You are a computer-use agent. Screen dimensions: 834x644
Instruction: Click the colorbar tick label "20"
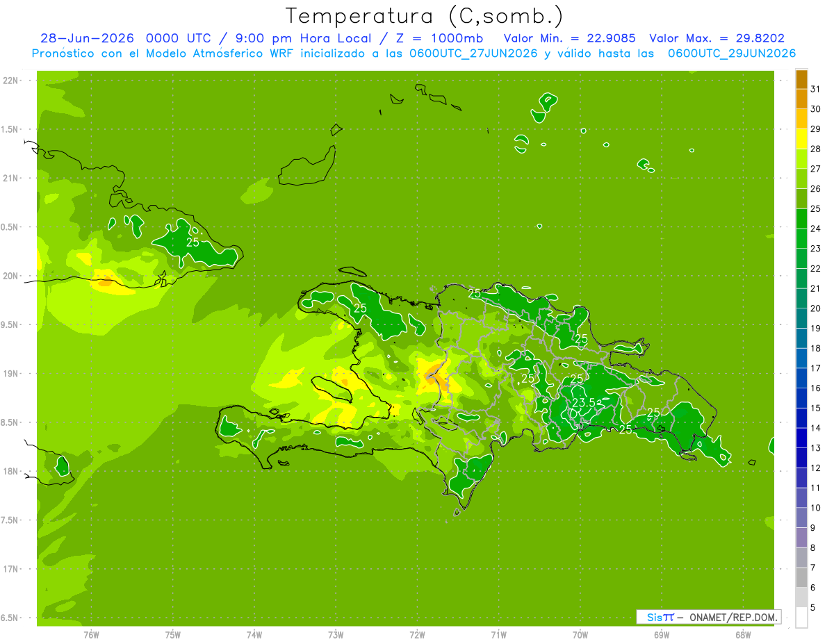816,308
